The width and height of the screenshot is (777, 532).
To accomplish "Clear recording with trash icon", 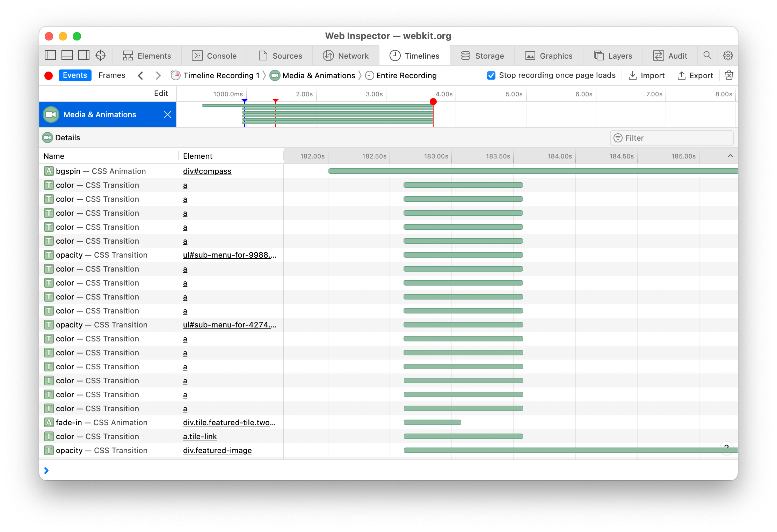I will coord(729,75).
